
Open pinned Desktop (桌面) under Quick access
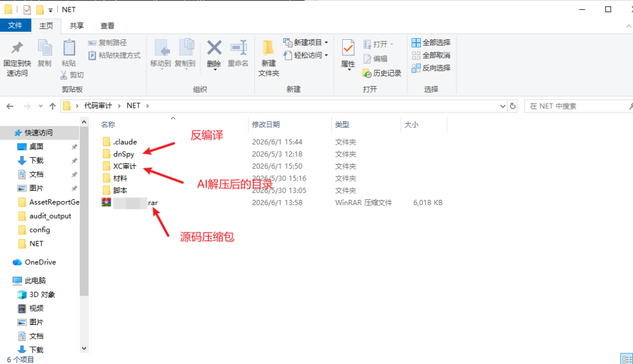click(36, 147)
